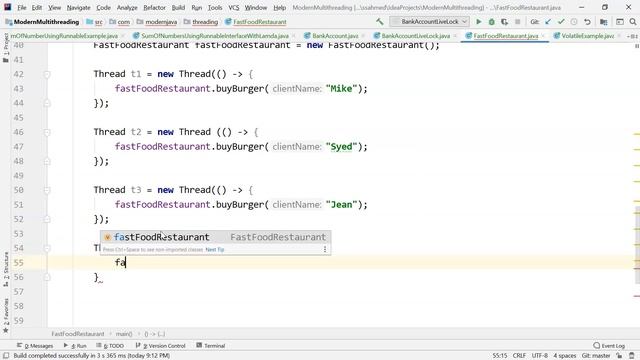640x360 pixels.
Task: Show hidden tabs list at tab bar end
Action: (632, 36)
